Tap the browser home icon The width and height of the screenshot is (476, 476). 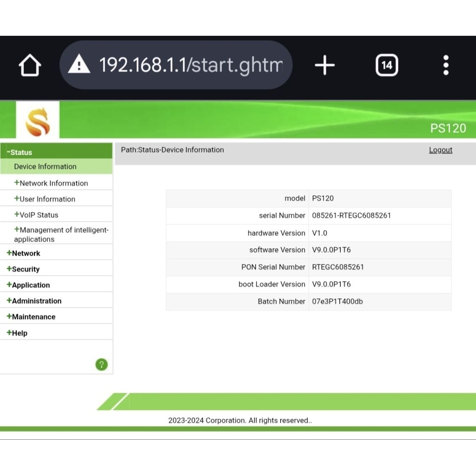coord(30,65)
